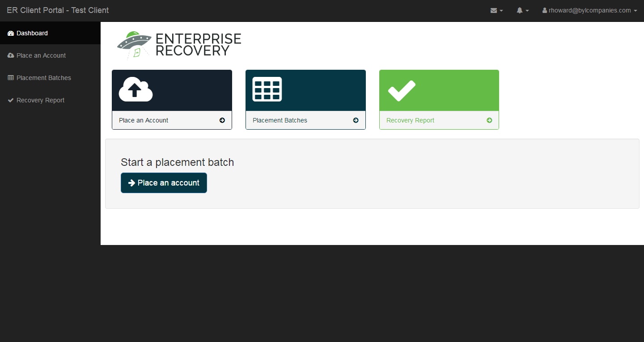Click arrow icon on Recovery Report card
The height and width of the screenshot is (342, 644).
click(x=489, y=120)
